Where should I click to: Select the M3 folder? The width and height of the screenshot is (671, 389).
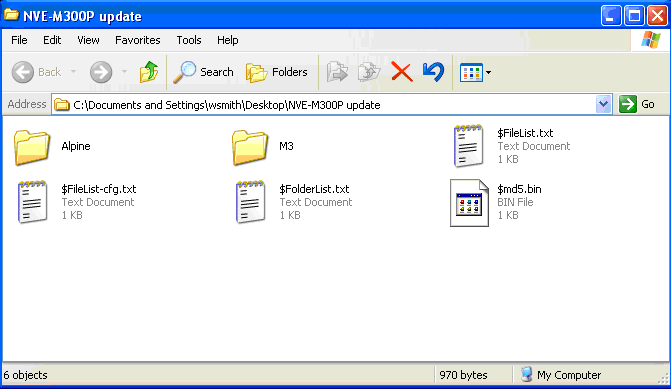263,147
